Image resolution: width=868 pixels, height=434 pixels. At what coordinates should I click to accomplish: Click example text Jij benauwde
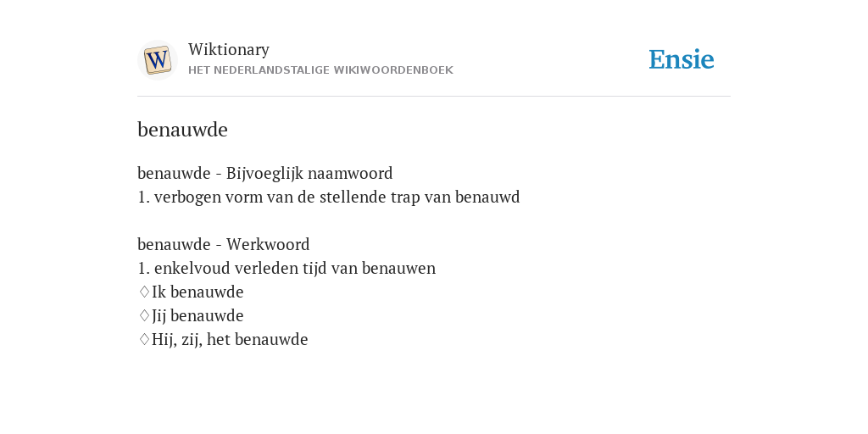(198, 315)
